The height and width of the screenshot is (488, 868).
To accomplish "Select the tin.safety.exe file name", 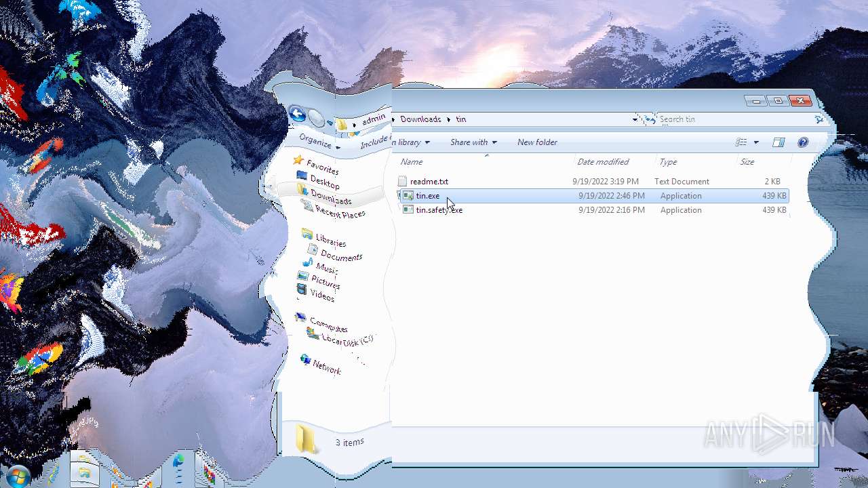I will 439,210.
